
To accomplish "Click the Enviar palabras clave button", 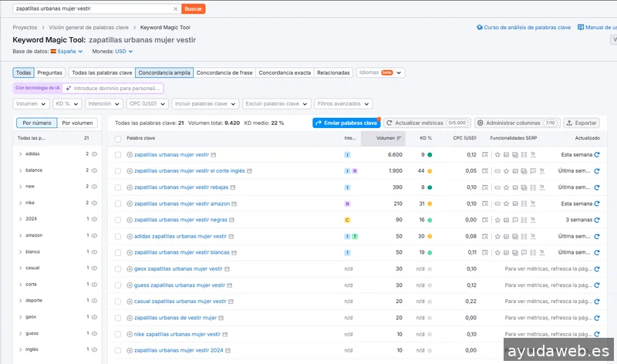I will 346,123.
